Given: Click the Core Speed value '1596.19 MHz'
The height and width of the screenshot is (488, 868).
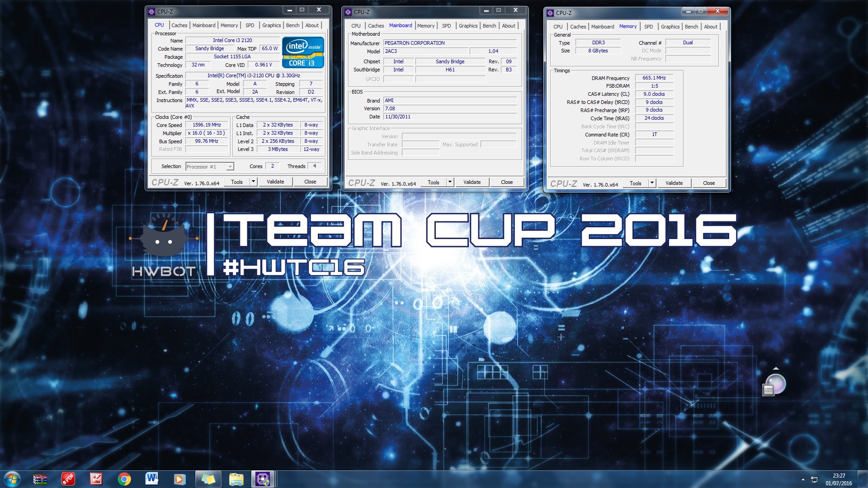Looking at the screenshot, I should tap(207, 125).
